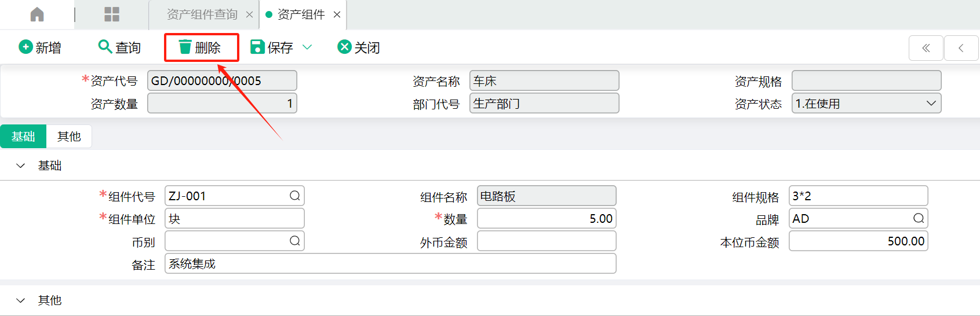Switch to the 资产组件查询 tab
The image size is (980, 316).
tap(202, 14)
